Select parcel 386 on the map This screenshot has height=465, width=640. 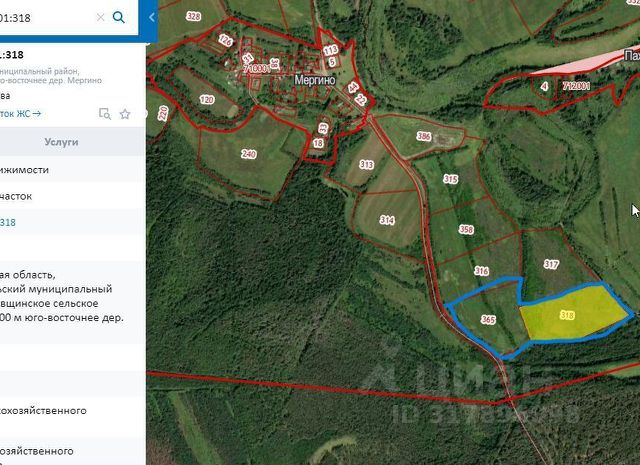pyautogui.click(x=424, y=136)
